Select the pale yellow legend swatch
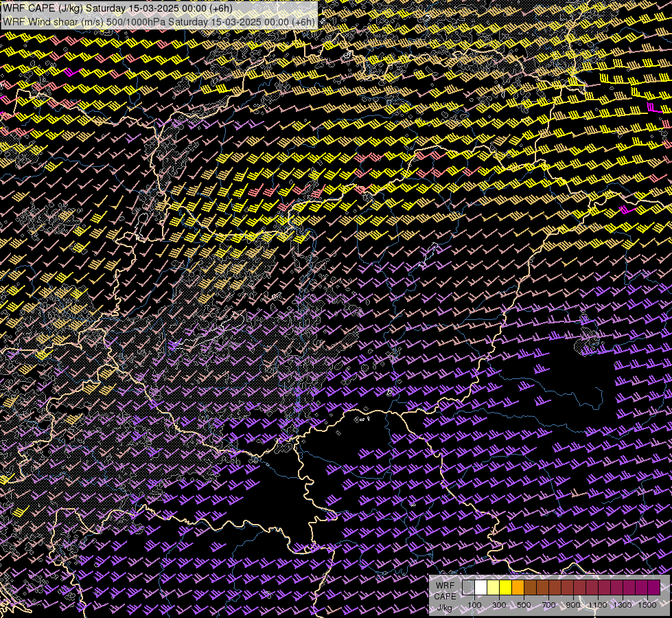Screen dimensions: 672x618 click(494, 588)
